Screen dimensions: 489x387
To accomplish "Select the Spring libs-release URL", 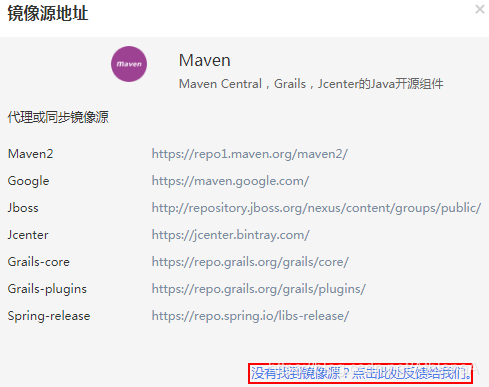I will [250, 316].
